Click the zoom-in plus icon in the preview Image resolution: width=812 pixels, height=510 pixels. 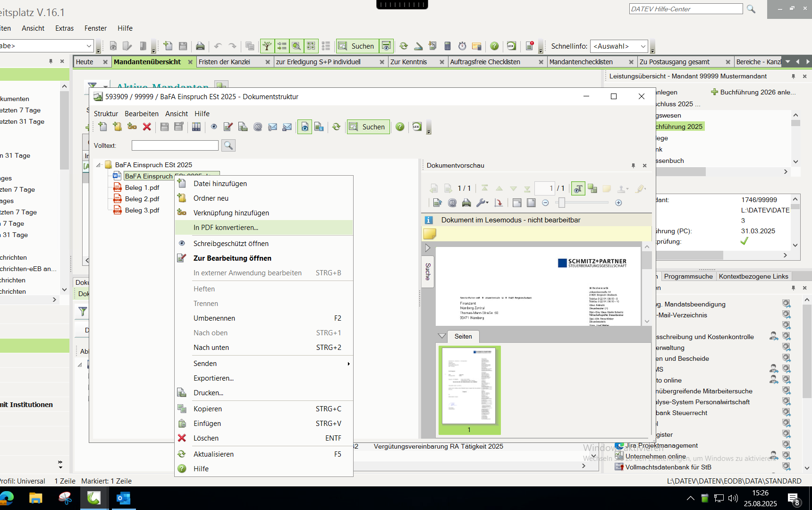(x=618, y=203)
